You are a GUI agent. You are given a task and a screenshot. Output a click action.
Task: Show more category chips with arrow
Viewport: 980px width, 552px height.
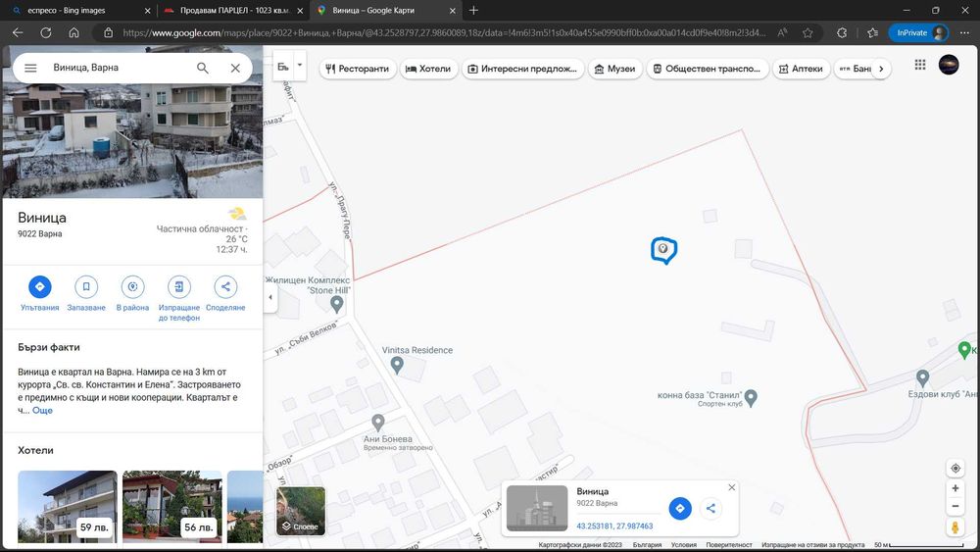pyautogui.click(x=881, y=69)
